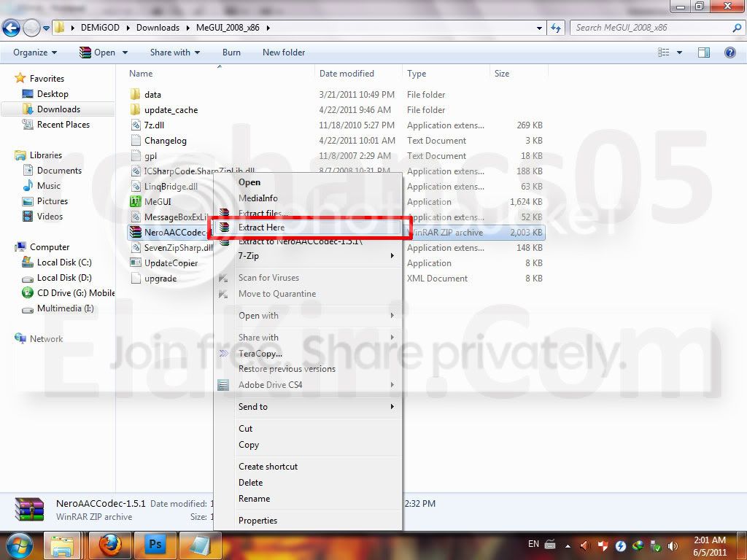Expand the Open button dropdown arrow
The image size is (747, 560).
coord(125,52)
